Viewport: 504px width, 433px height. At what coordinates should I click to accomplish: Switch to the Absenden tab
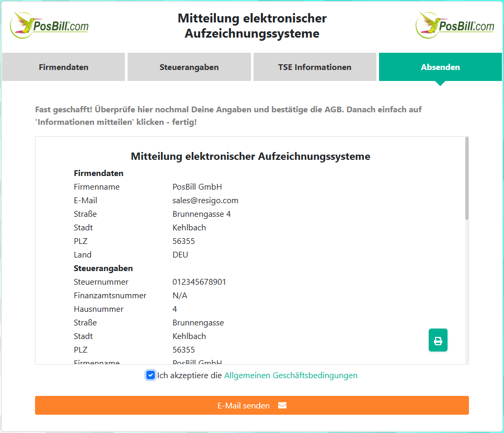tap(440, 67)
